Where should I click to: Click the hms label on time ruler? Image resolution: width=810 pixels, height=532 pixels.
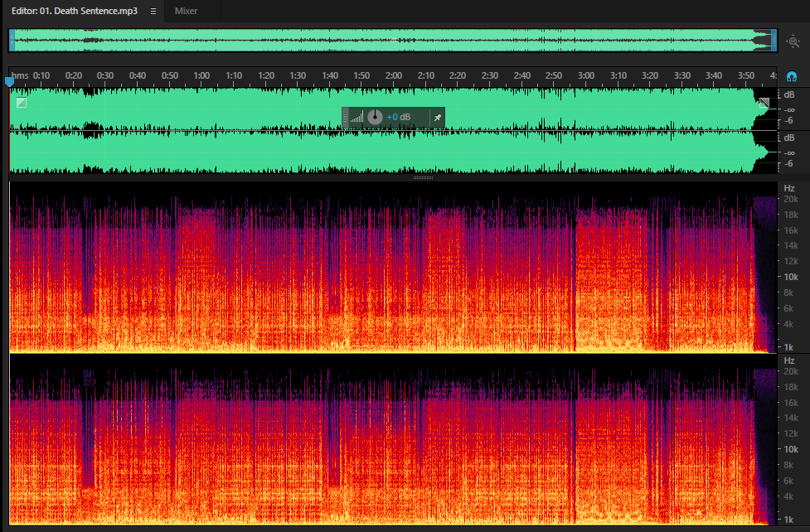click(x=20, y=75)
